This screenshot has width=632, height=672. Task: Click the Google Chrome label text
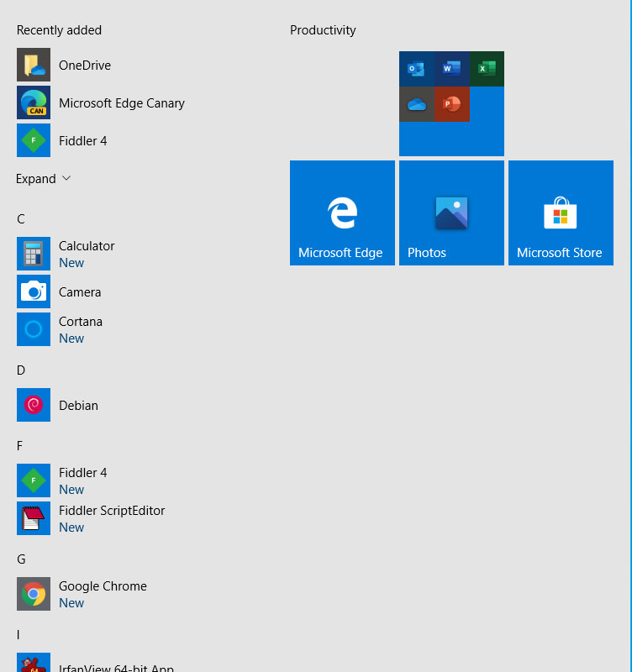103,586
